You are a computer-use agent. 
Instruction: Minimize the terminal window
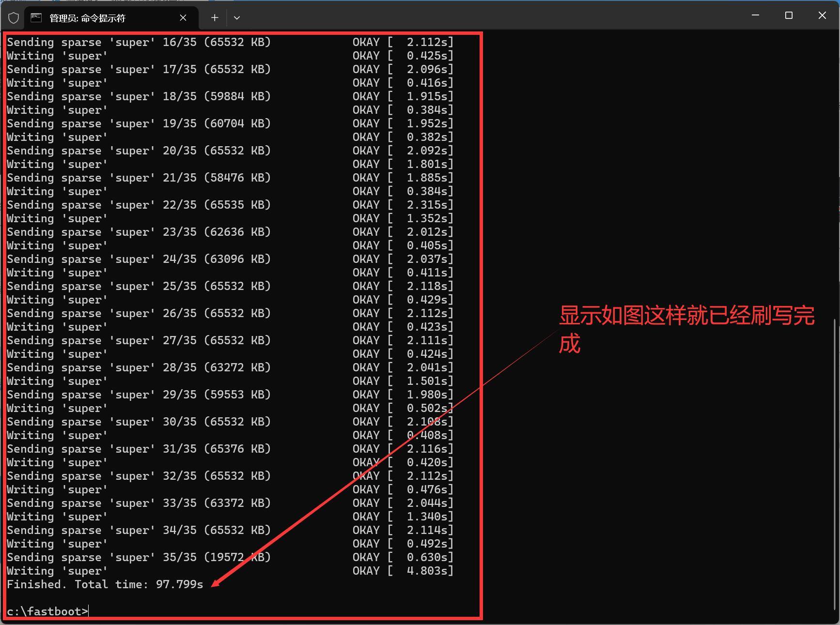[x=755, y=15]
